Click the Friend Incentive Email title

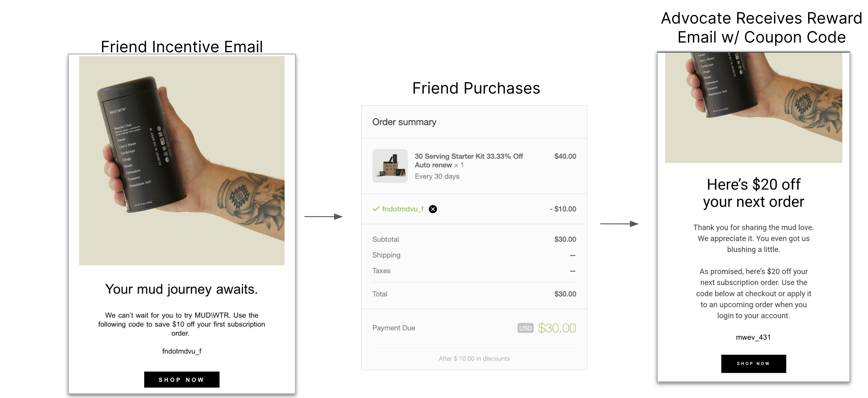click(182, 46)
